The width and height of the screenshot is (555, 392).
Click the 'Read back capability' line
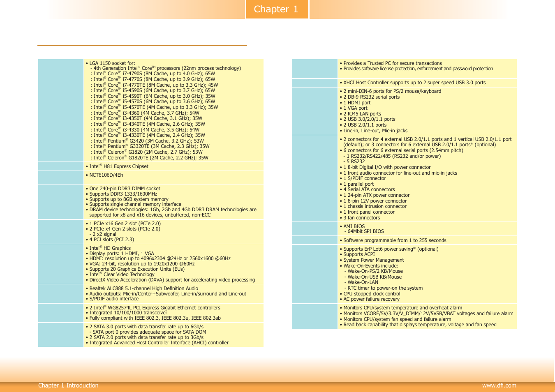tap(418, 325)
